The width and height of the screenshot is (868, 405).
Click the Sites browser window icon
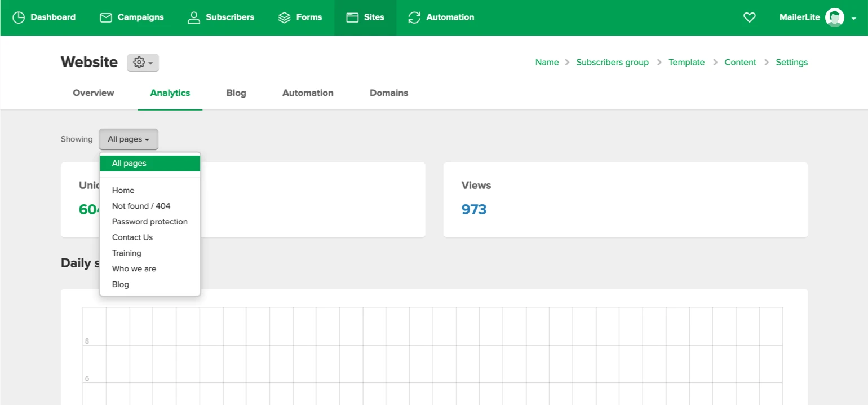352,17
